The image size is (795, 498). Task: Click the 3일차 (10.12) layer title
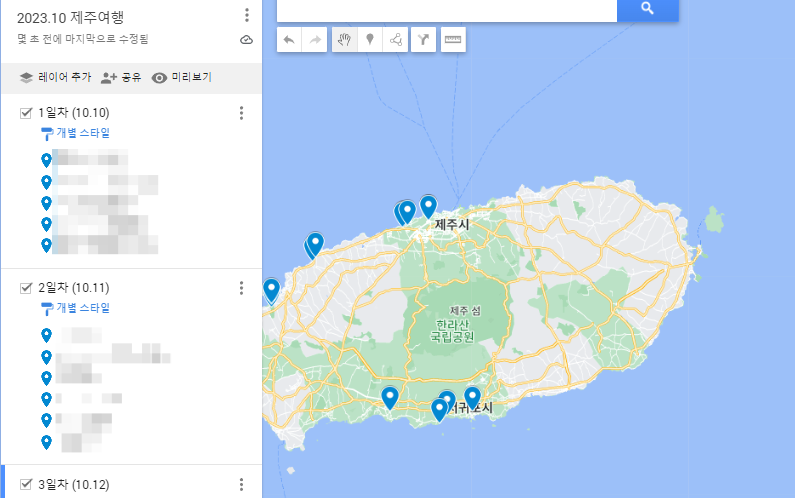coord(74,484)
